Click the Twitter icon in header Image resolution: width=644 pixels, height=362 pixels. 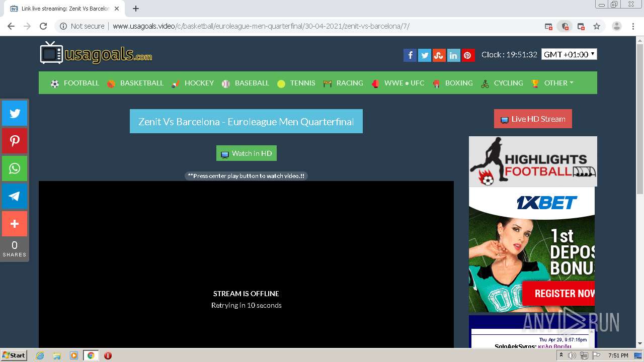coord(425,55)
